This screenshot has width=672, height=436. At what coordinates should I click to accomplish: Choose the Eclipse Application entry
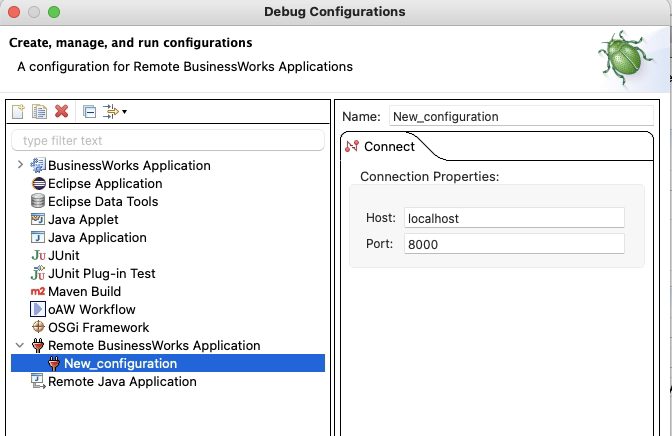[x=105, y=183]
